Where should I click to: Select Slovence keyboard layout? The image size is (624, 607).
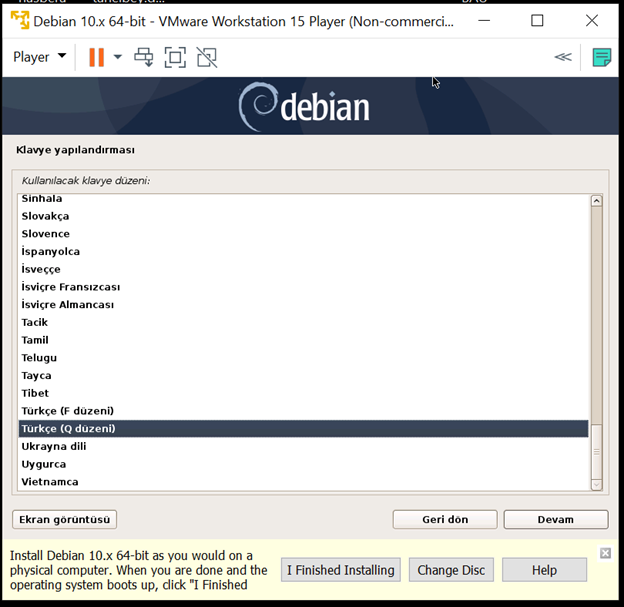coord(303,234)
